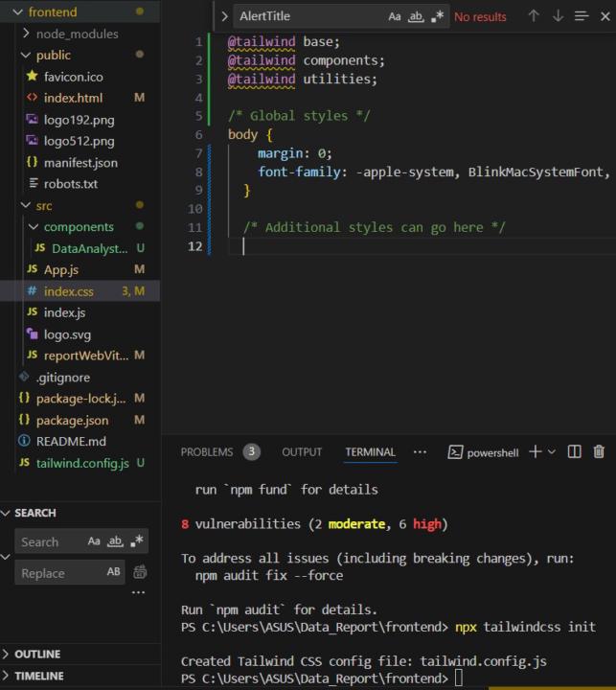Toggle Use Regular Expression in find widget
The image size is (616, 690).
437,16
